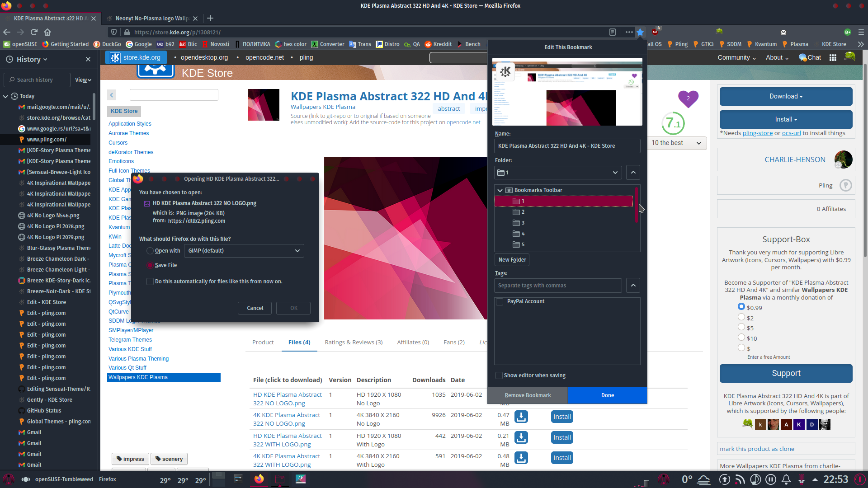Click the clock showing 22:53
Screen dimensions: 868x488
click(835, 479)
